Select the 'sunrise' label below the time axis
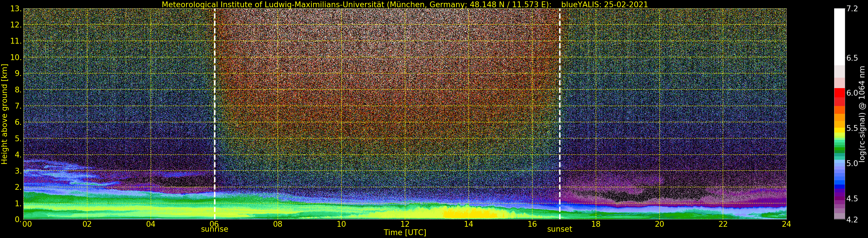This screenshot has width=868, height=238. (215, 229)
